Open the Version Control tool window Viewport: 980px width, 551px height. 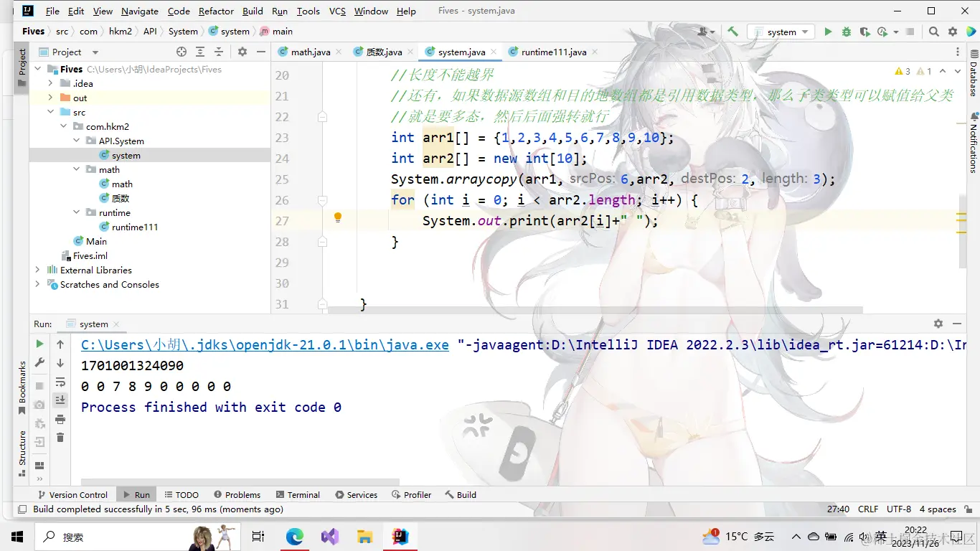point(72,494)
